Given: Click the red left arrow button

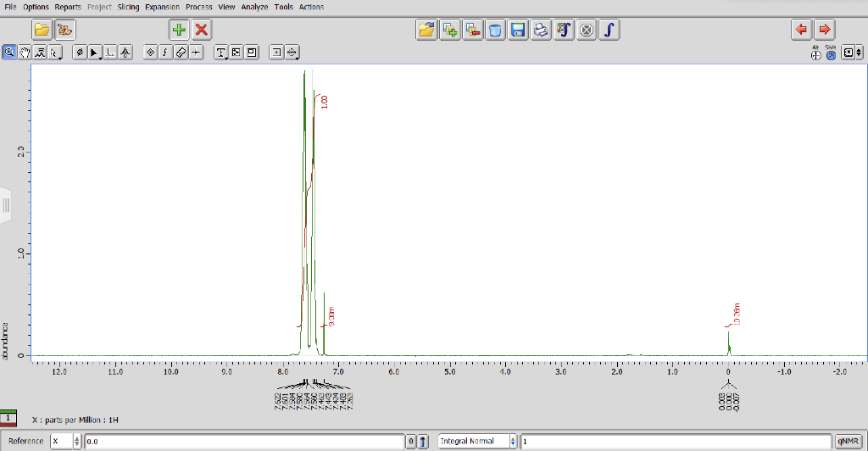Looking at the screenshot, I should pyautogui.click(x=802, y=30).
